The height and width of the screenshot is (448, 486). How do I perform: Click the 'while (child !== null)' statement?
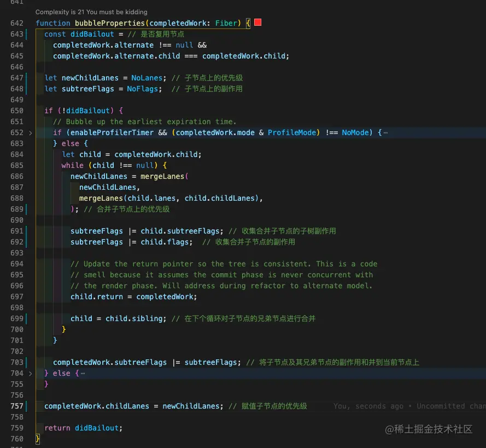click(x=110, y=166)
